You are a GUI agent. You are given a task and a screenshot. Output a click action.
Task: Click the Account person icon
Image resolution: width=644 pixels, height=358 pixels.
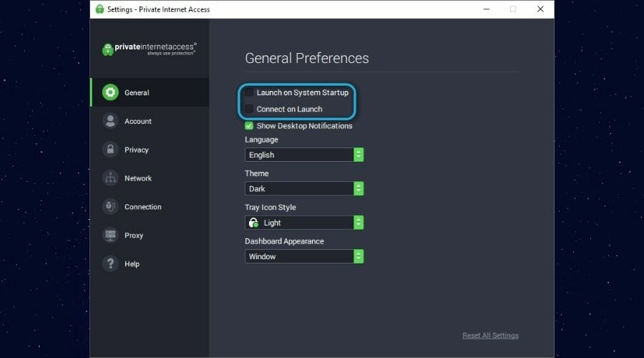click(x=110, y=121)
